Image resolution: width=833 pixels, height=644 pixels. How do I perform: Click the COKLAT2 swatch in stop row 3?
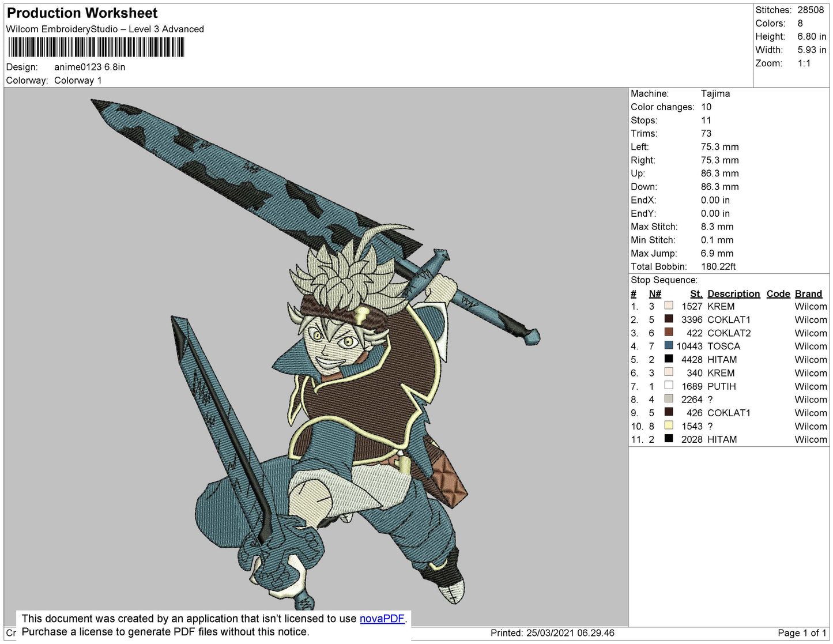669,332
